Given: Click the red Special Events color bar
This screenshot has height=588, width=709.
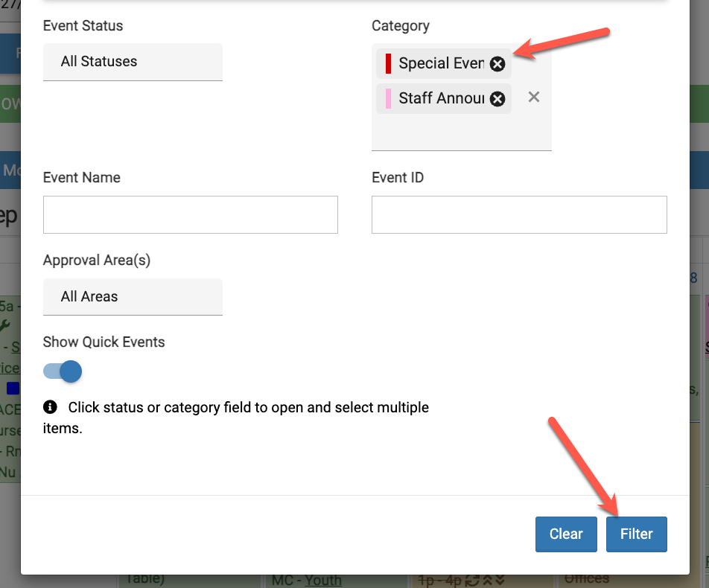Looking at the screenshot, I should click(388, 64).
